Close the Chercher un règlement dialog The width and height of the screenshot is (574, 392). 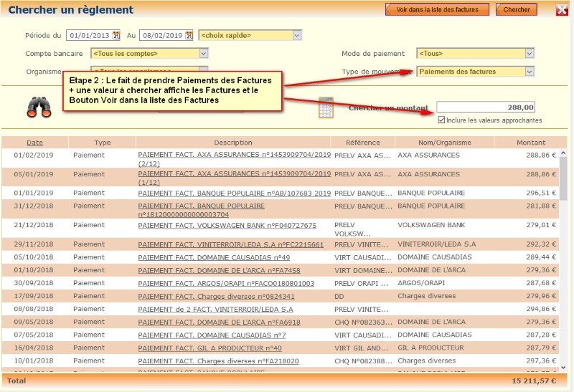tap(562, 10)
